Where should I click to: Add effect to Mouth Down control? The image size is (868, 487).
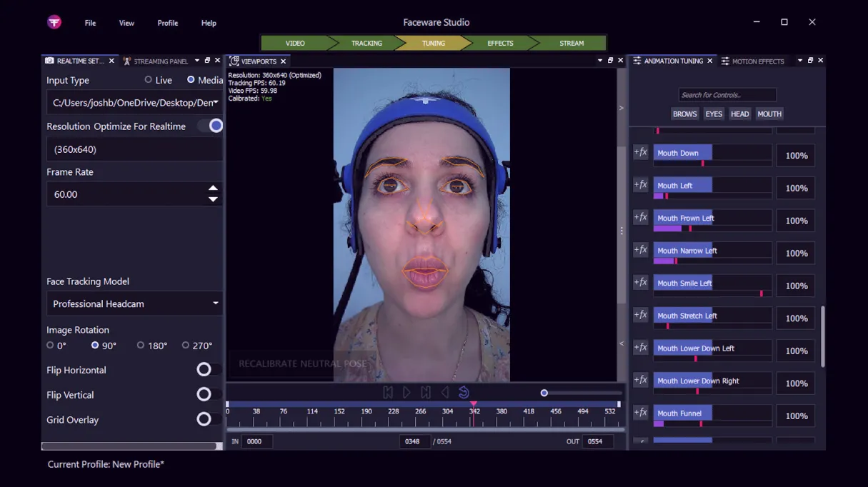[641, 152]
